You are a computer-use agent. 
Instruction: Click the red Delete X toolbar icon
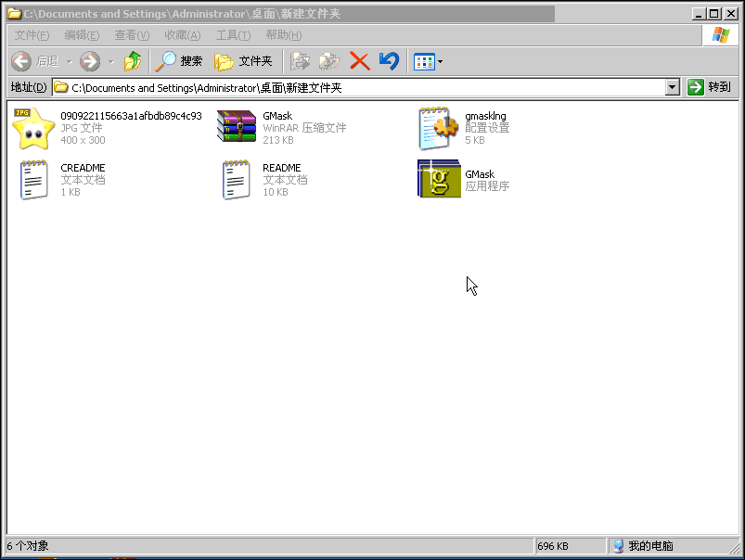[359, 61]
